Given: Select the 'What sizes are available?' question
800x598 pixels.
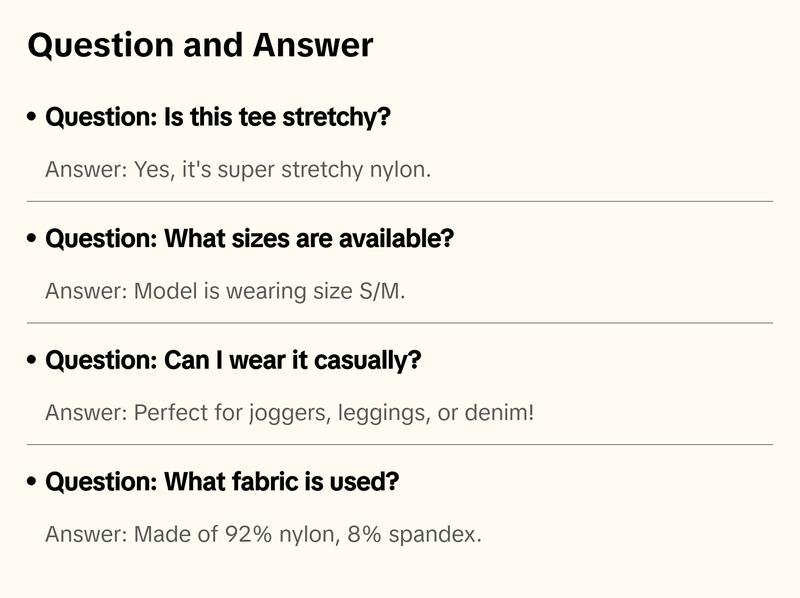Looking at the screenshot, I should 249,240.
